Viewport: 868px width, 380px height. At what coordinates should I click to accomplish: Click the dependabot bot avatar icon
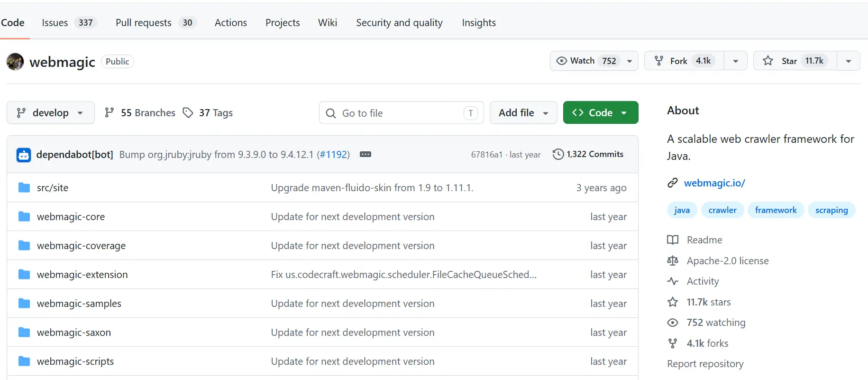(x=24, y=155)
